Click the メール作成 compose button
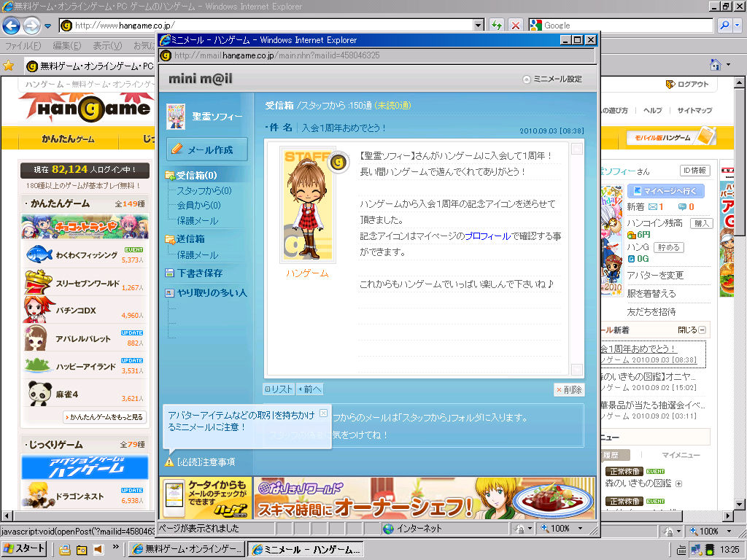 (207, 149)
